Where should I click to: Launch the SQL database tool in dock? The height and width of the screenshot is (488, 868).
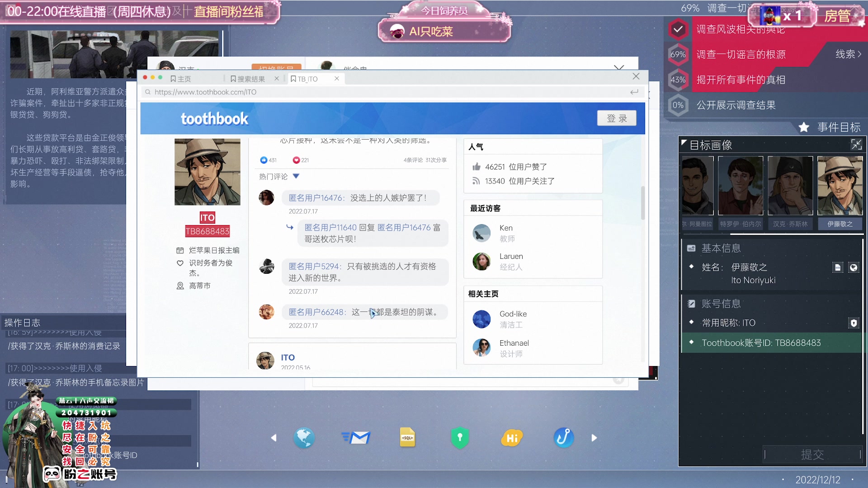click(407, 437)
